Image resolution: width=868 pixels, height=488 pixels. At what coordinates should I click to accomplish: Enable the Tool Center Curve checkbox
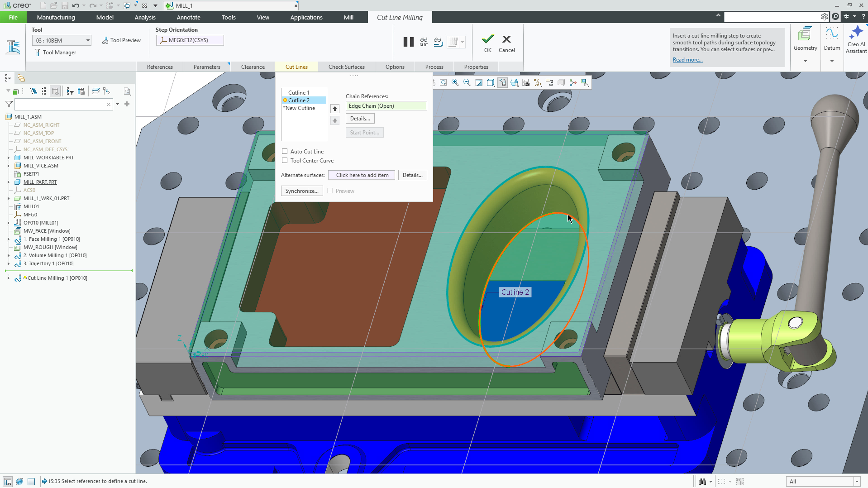[x=285, y=161]
